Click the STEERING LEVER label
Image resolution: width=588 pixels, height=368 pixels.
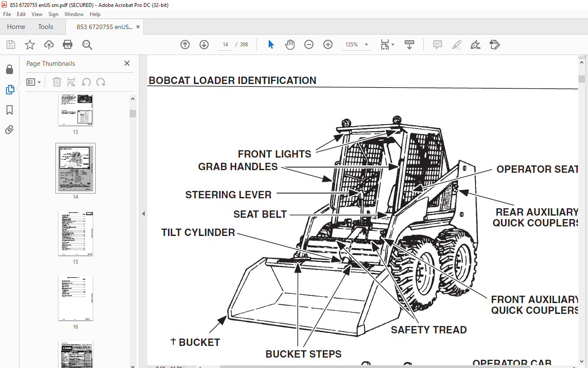228,195
